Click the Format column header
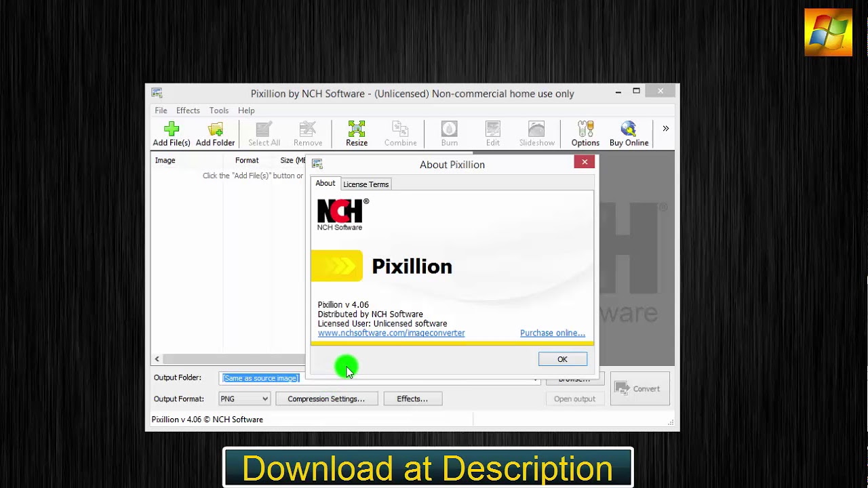 [247, 161]
